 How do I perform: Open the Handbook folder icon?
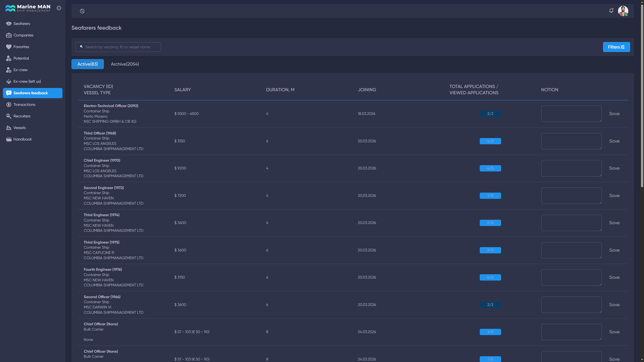pos(9,139)
